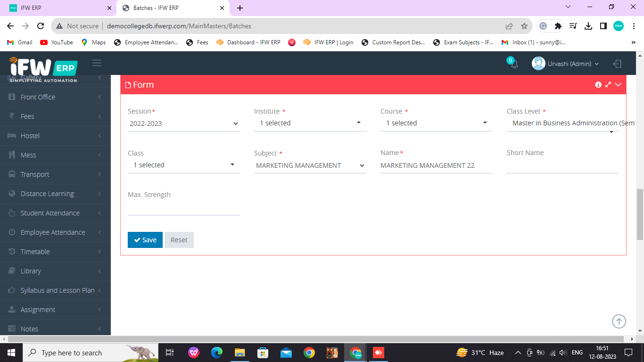Open the Class Level dropdown

pos(563,123)
